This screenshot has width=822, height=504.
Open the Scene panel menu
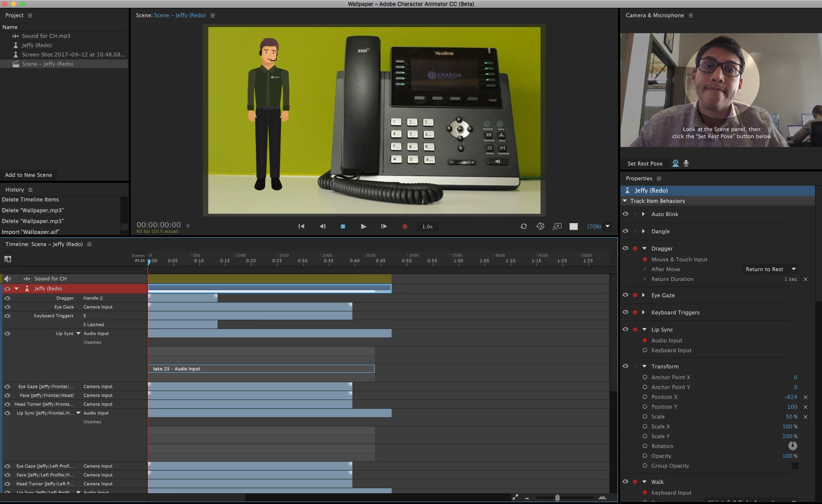pos(213,15)
